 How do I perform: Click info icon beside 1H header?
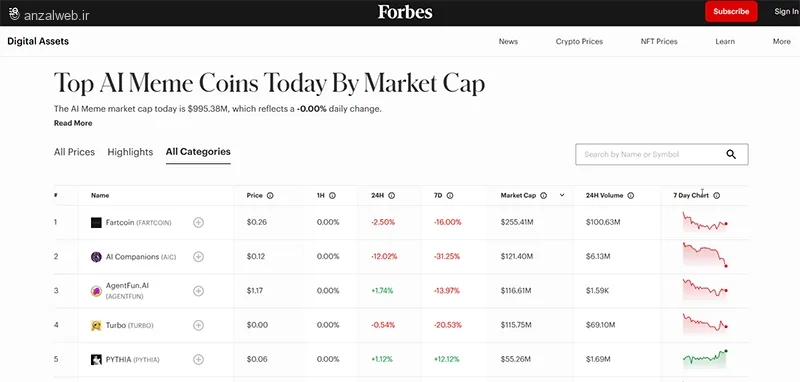click(x=332, y=195)
